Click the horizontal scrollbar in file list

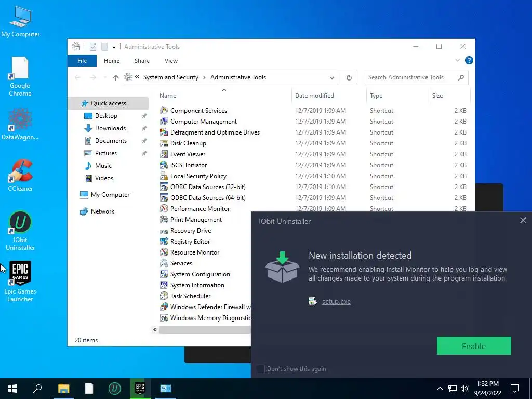[x=205, y=329]
